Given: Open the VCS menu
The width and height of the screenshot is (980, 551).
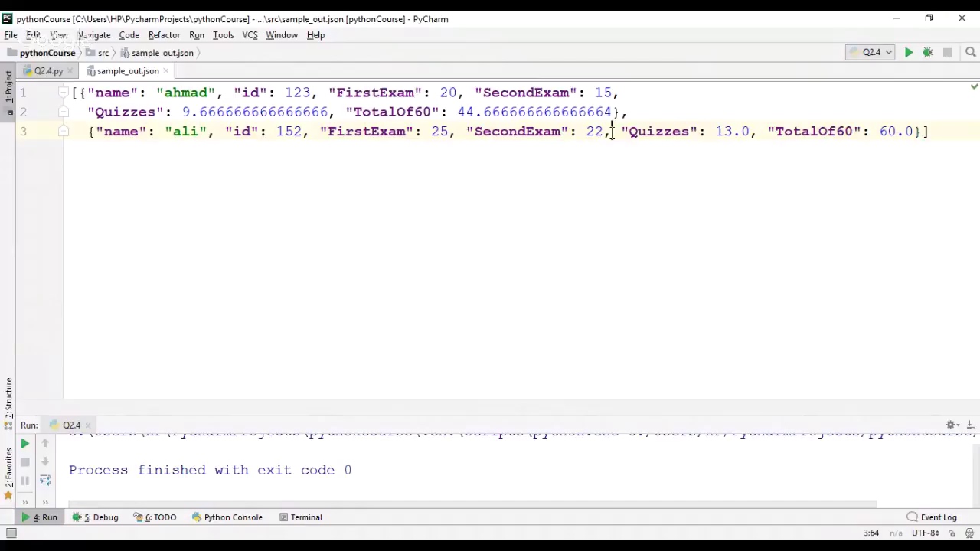Looking at the screenshot, I should click(x=250, y=35).
